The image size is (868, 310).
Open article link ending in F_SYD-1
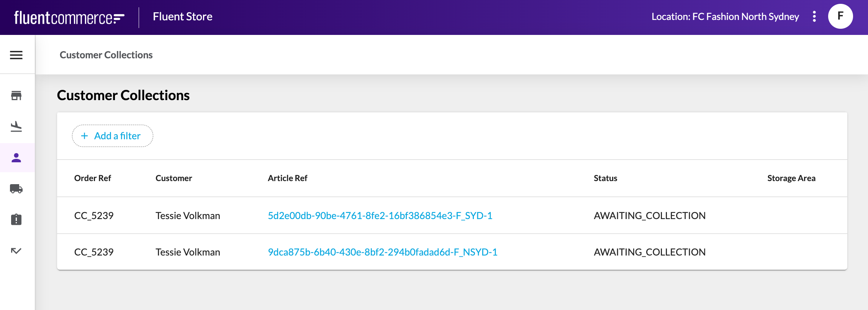(380, 216)
